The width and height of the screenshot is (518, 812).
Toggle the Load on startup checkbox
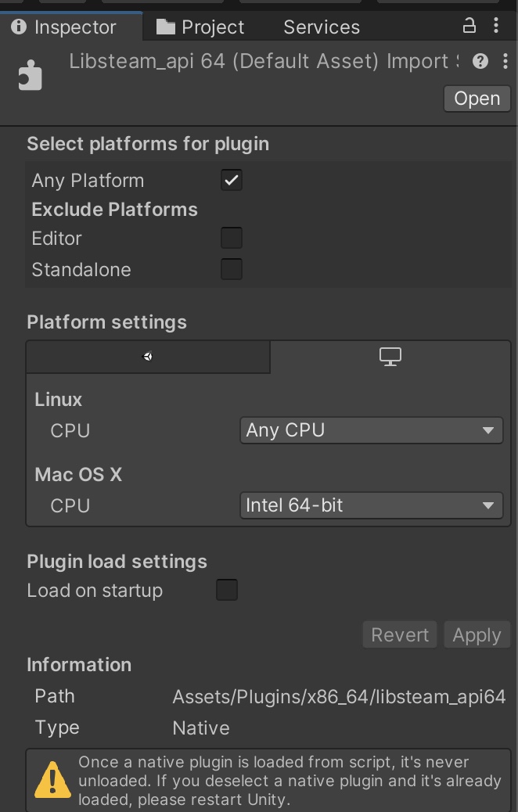[x=227, y=591]
